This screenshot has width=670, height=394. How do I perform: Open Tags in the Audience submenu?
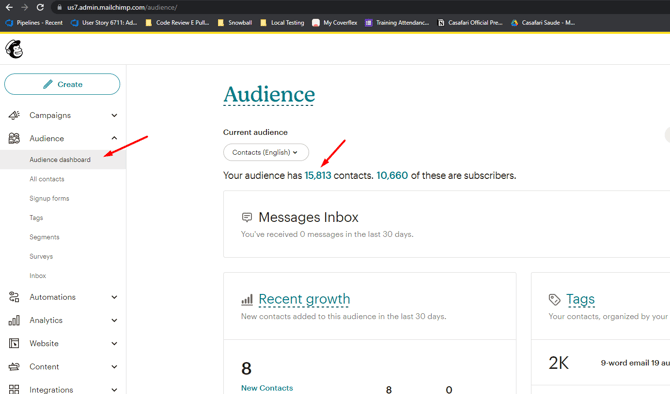(x=36, y=218)
